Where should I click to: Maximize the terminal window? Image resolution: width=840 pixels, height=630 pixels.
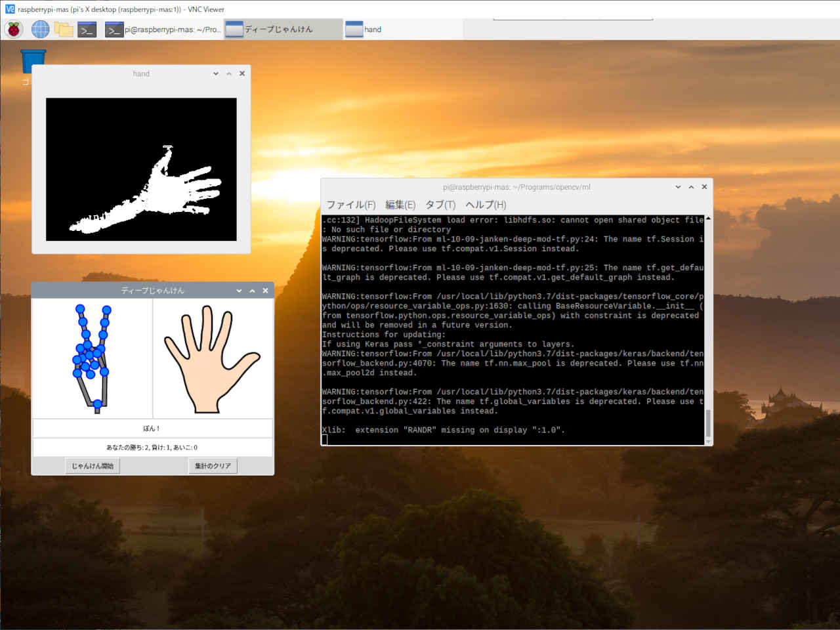tap(691, 186)
